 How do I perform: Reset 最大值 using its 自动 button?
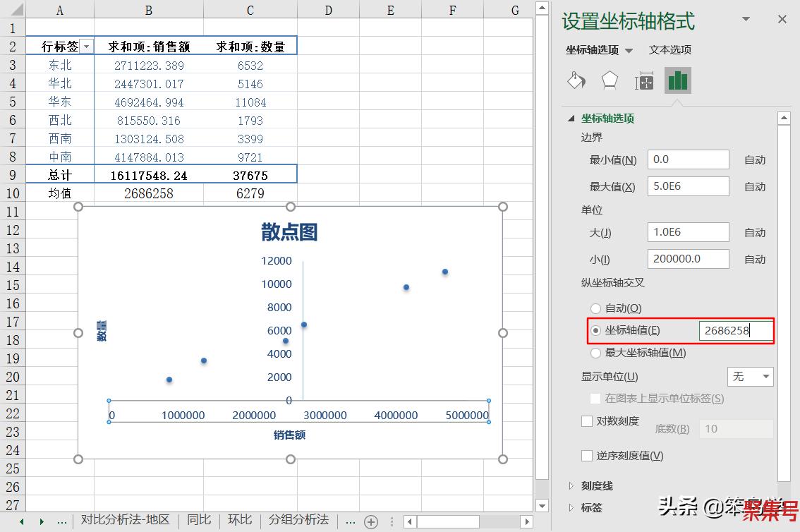754,187
